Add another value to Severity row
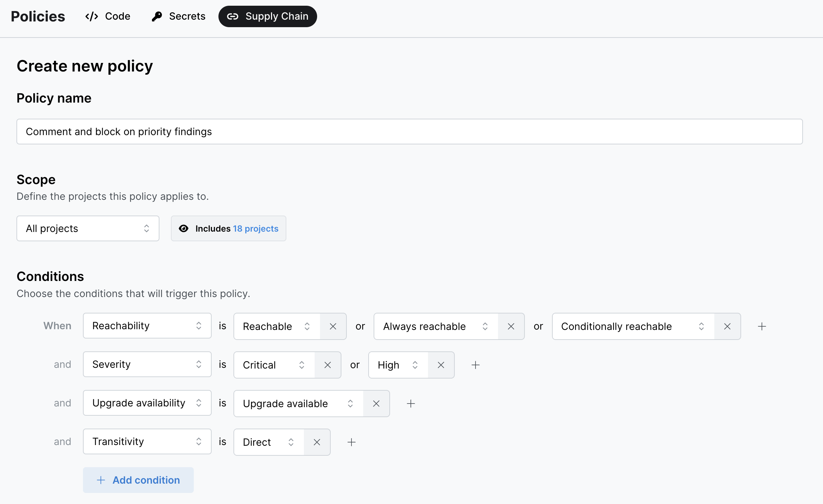Image resolution: width=823 pixels, height=504 pixels. 475,365
